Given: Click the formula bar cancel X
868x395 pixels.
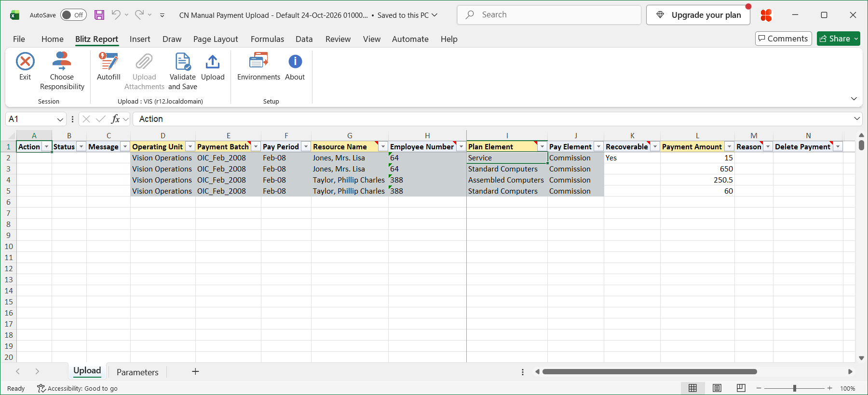Looking at the screenshot, I should pyautogui.click(x=86, y=119).
